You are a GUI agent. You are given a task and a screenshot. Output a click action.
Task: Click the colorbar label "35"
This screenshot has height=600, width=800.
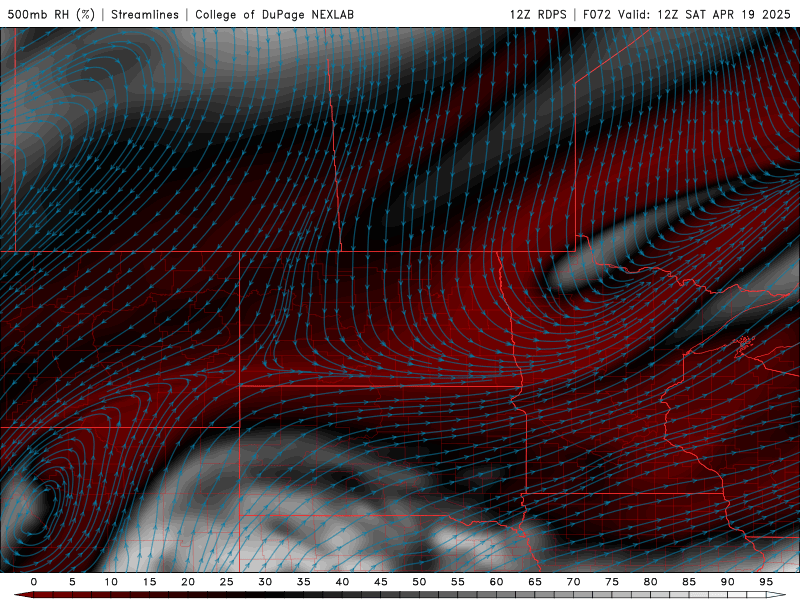pyautogui.click(x=304, y=582)
